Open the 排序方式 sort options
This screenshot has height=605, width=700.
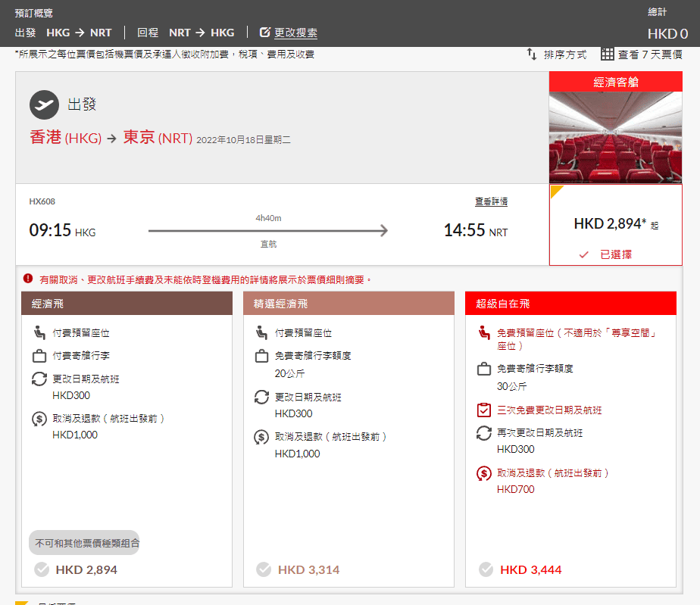click(564, 55)
